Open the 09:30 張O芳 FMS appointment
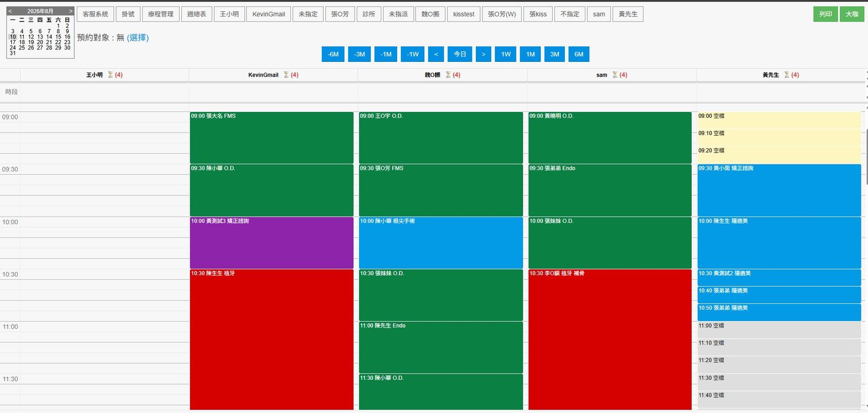 pos(441,190)
